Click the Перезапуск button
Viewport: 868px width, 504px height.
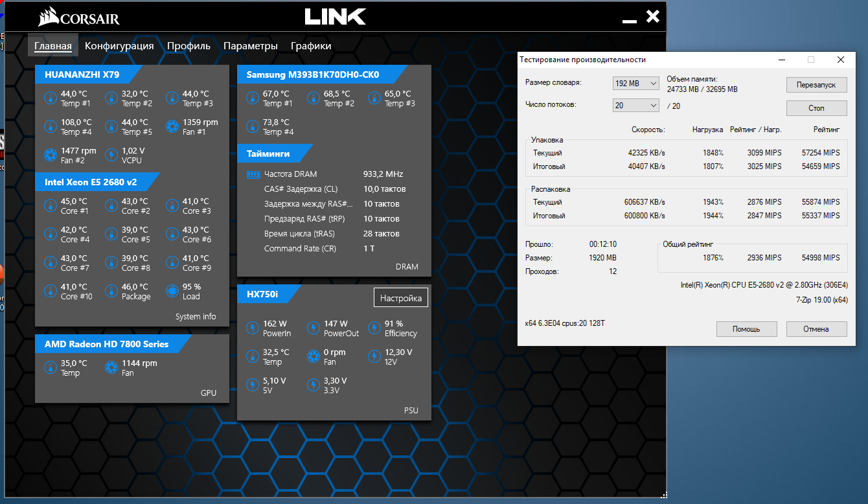816,85
